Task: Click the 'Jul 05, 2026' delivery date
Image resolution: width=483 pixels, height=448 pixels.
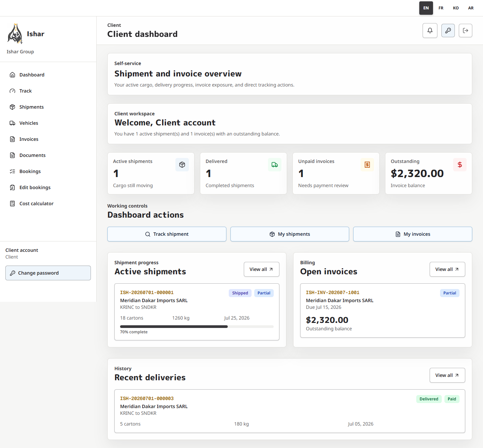Action: tap(361, 424)
